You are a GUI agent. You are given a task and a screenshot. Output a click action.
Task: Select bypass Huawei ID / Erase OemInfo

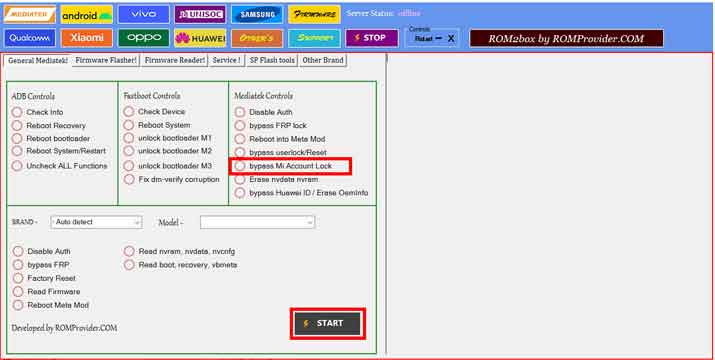point(302,193)
